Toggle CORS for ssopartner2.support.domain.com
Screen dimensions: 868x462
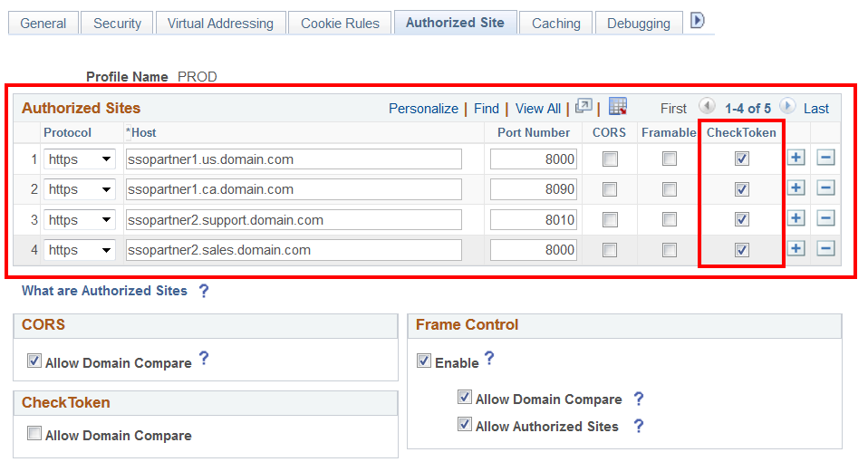click(x=610, y=219)
